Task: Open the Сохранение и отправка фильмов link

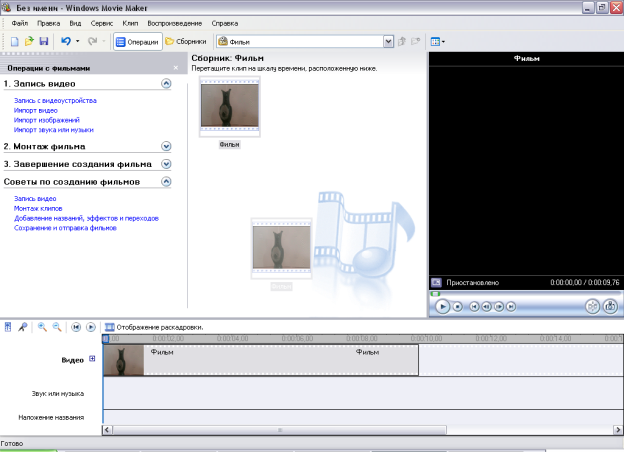Action: tap(65, 228)
